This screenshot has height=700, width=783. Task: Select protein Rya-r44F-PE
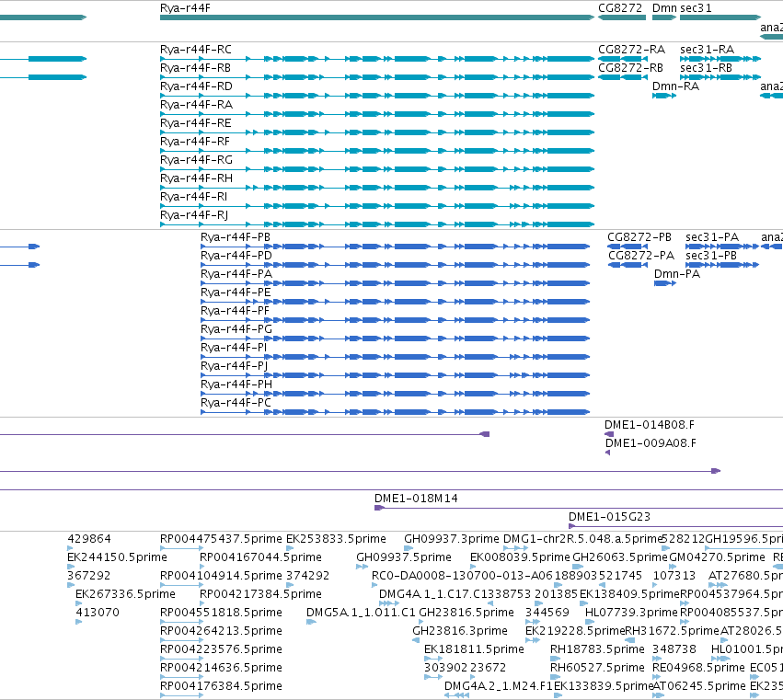[236, 293]
